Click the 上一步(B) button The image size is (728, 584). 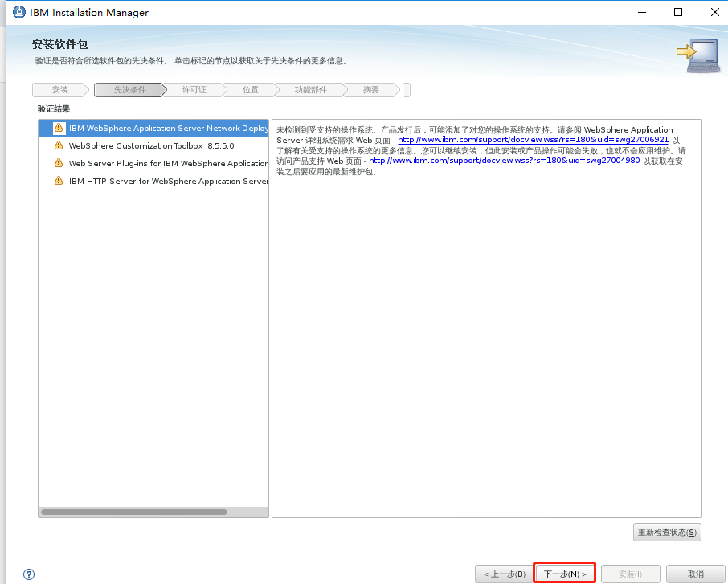click(505, 573)
